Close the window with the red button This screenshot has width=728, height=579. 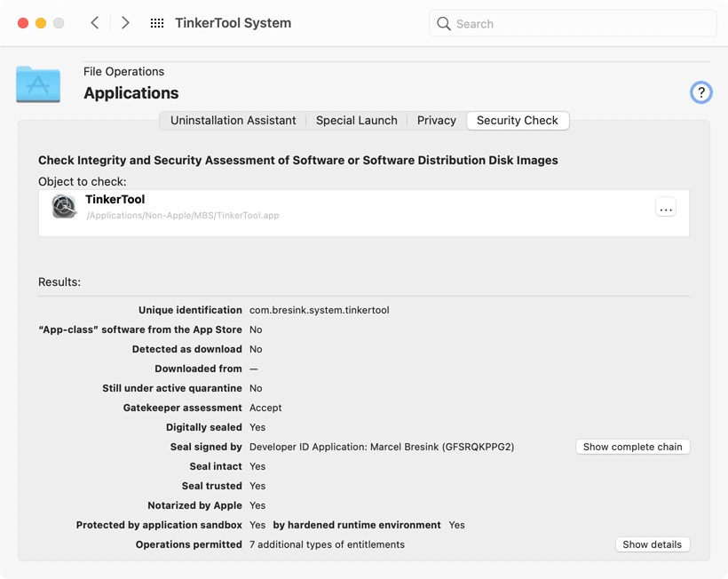(x=23, y=23)
